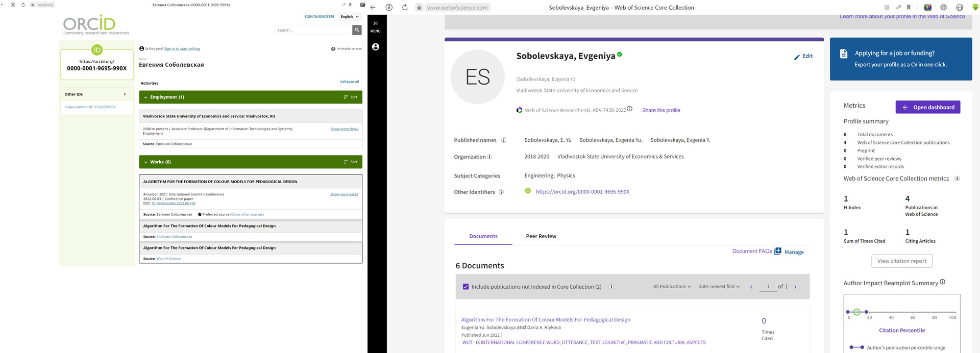Click the Manage documents plus icon

click(x=777, y=251)
